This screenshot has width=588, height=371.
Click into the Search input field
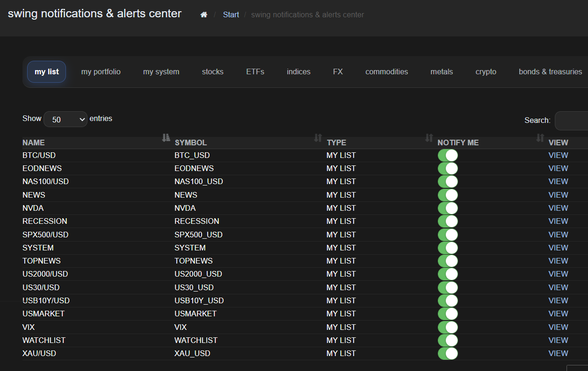point(572,121)
